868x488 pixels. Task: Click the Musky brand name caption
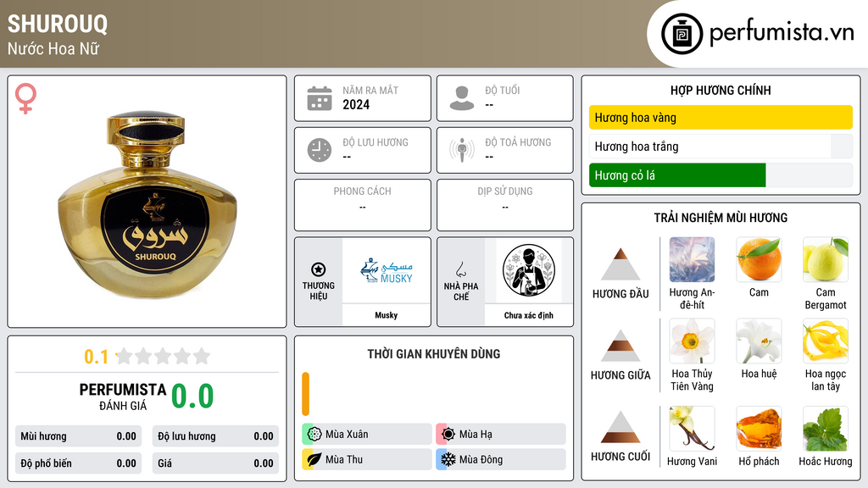(x=387, y=315)
